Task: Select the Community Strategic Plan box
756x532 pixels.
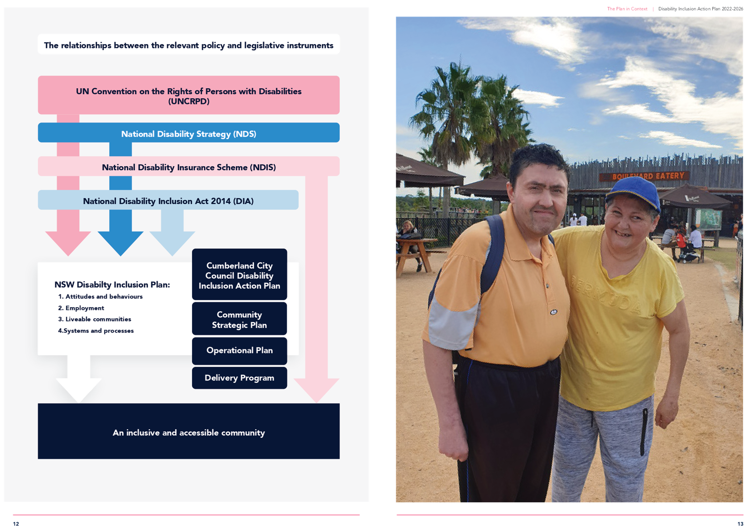Action: point(239,319)
